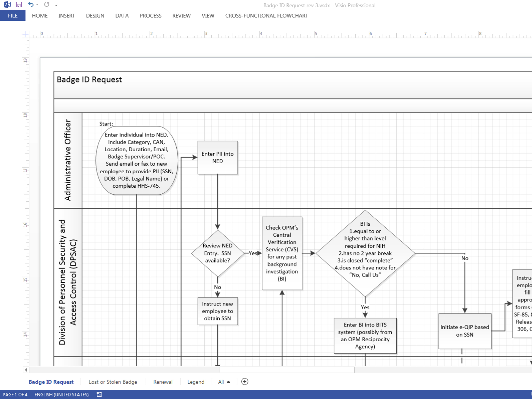Add a new page with plus icon

245,382
